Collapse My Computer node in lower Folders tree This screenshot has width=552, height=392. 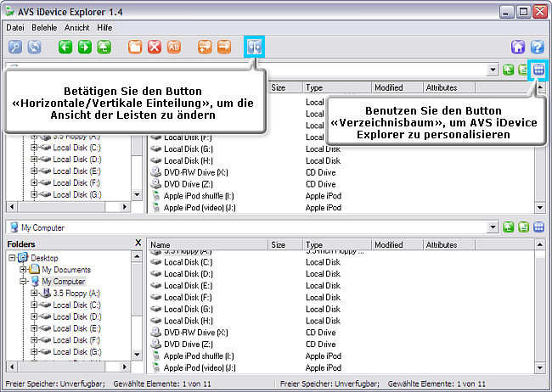(23, 282)
